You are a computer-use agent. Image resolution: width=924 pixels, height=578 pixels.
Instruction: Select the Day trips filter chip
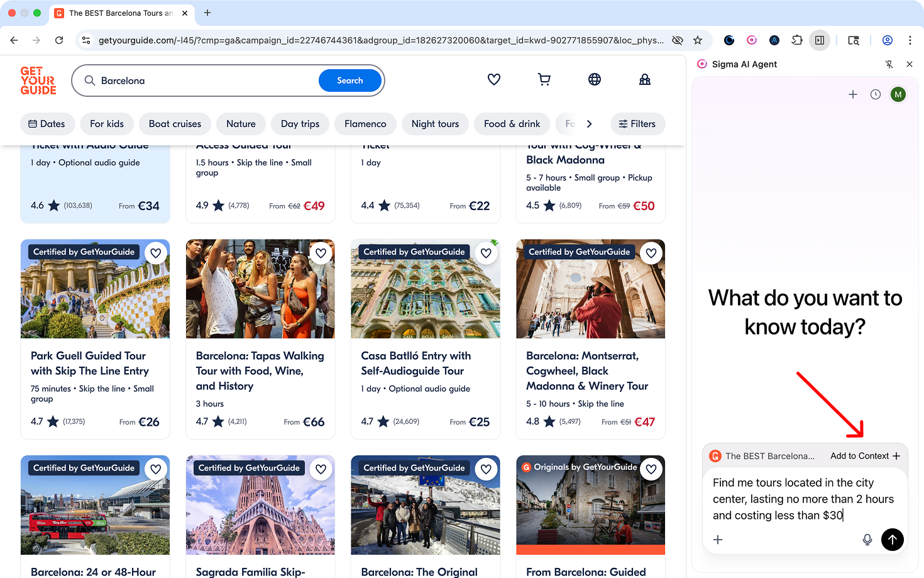tap(300, 124)
